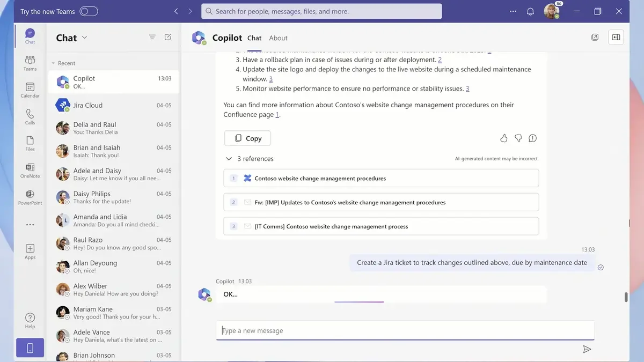The height and width of the screenshot is (362, 644).
Task: Open the Teams section in the sidebar
Action: coord(30,63)
